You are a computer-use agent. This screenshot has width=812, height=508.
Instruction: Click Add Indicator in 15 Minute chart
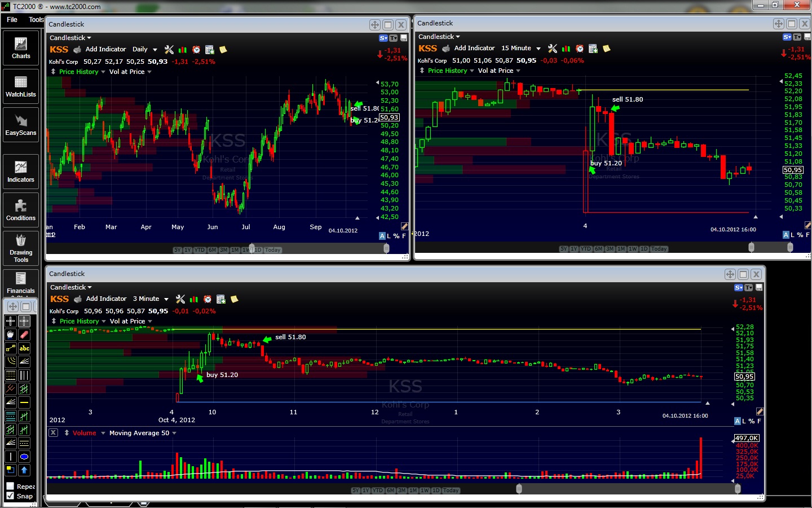[x=474, y=49]
